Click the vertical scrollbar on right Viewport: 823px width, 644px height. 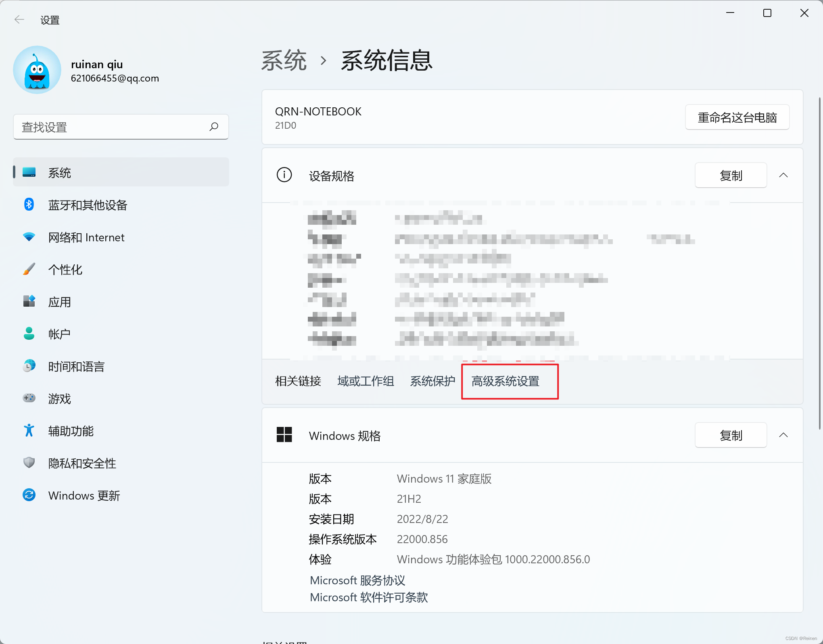pyautogui.click(x=819, y=262)
